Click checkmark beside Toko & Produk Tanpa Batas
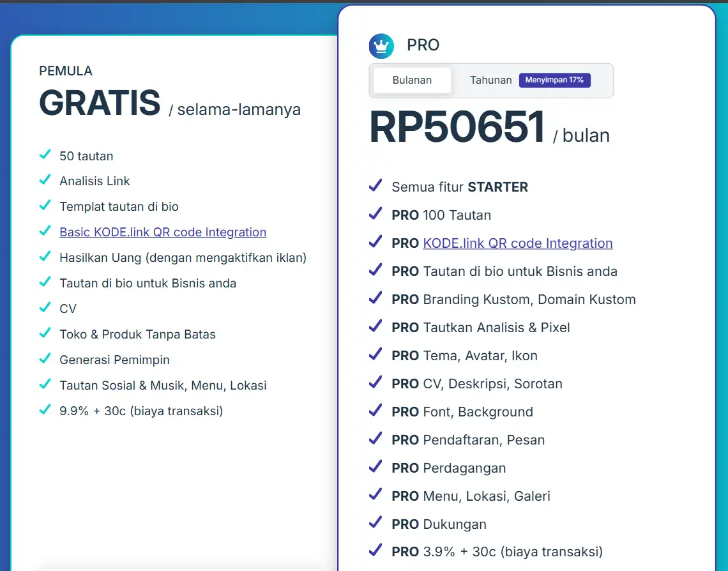 click(45, 334)
